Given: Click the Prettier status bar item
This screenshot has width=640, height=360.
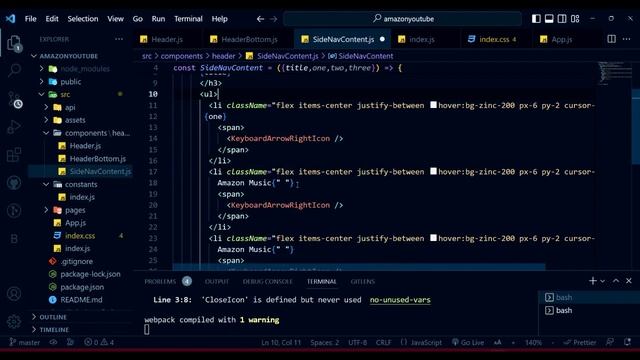Looking at the screenshot, I should click(580, 342).
